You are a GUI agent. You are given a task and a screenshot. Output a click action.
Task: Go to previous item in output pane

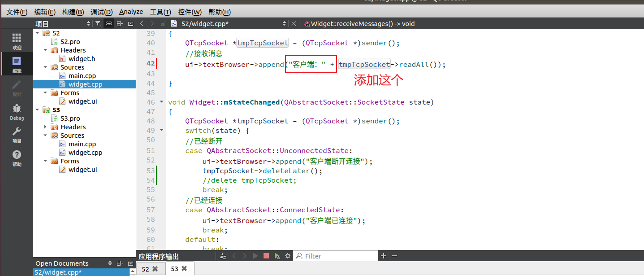tap(233, 256)
